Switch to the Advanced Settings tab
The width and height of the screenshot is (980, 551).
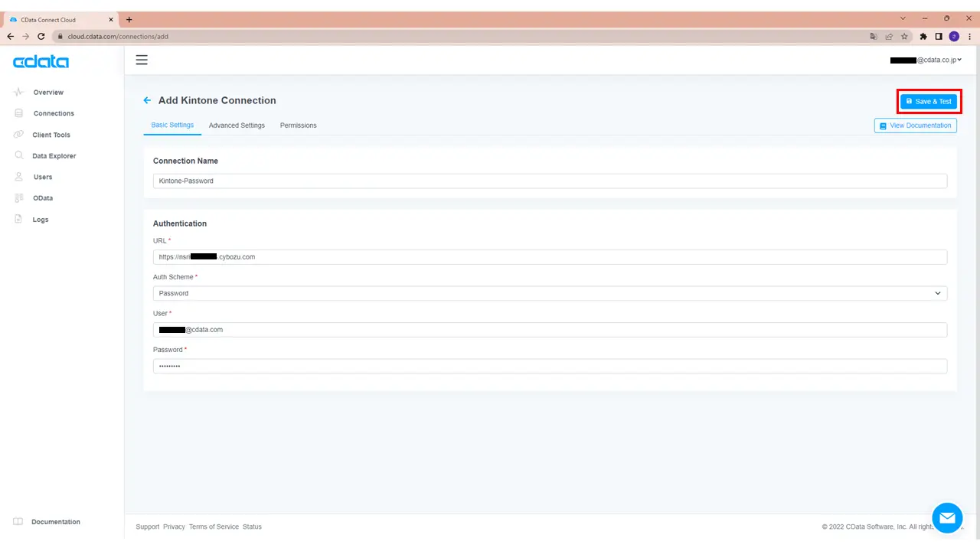(x=237, y=126)
